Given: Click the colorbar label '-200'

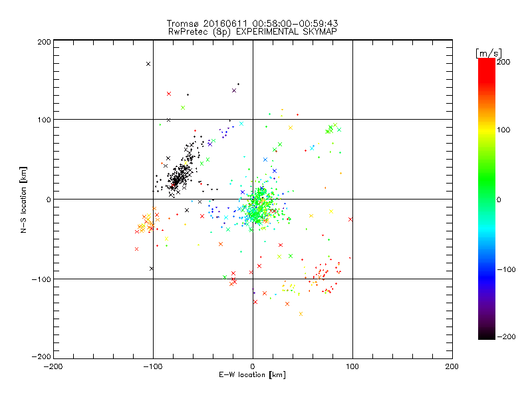Looking at the screenshot, I should pos(506,336).
